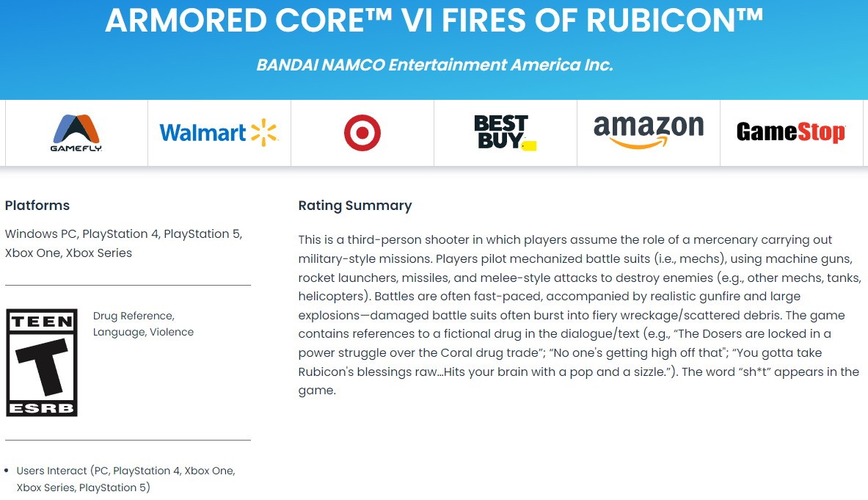The image size is (868, 500).
Task: Click the Platforms heading
Action: click(37, 206)
